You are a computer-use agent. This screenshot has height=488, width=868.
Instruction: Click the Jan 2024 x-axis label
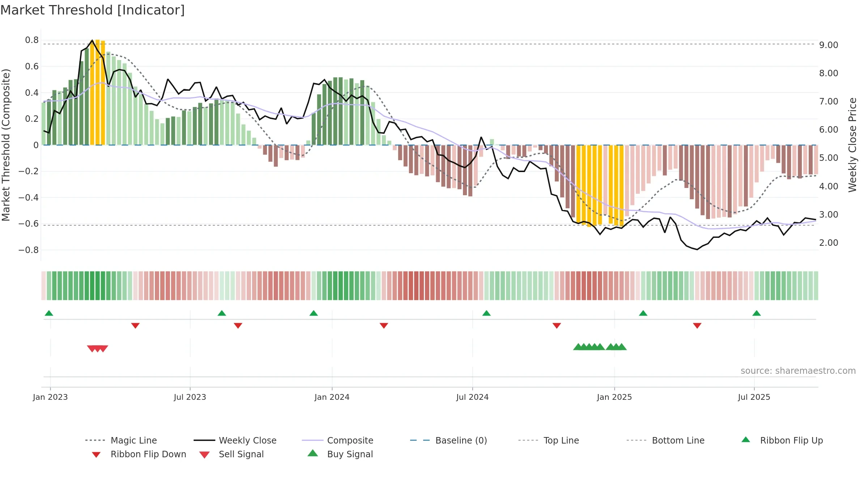332,397
